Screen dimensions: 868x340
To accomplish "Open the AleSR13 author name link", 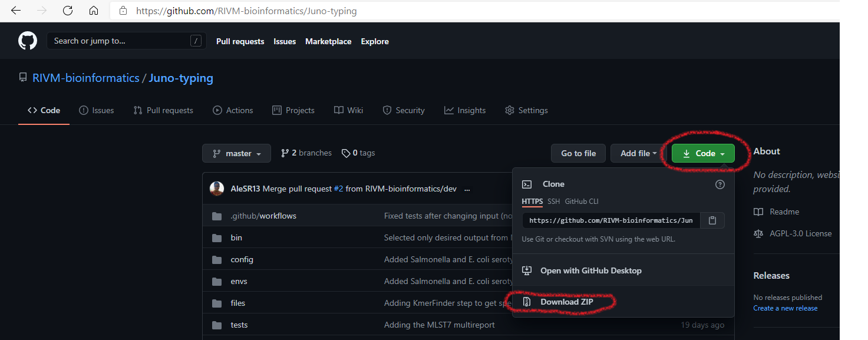I will tap(246, 189).
